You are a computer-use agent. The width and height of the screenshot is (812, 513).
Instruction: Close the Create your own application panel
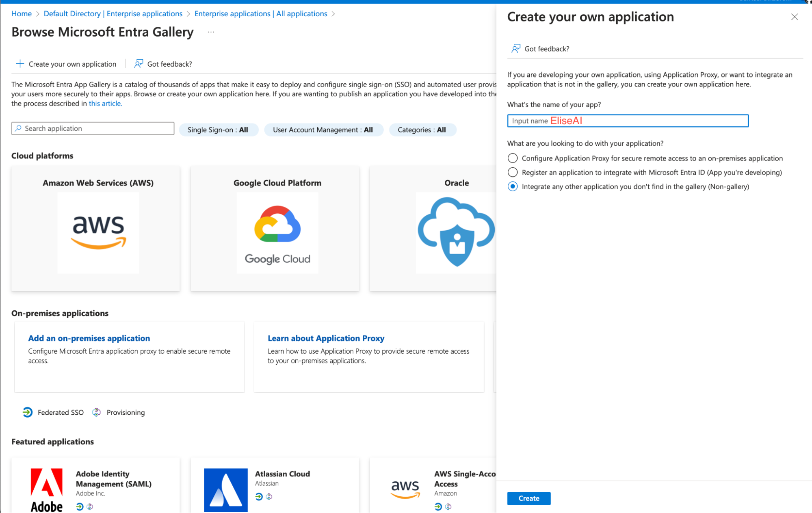coord(794,17)
